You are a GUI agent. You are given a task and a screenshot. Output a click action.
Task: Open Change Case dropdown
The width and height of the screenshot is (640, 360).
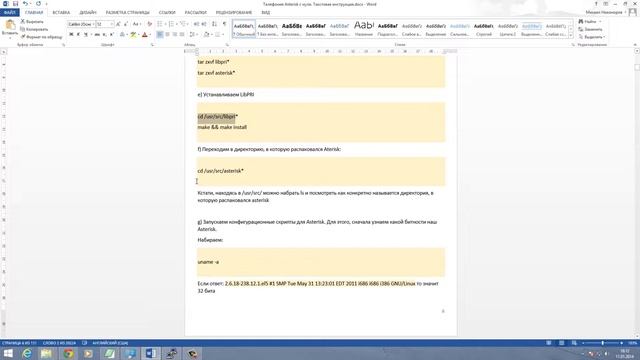137,24
